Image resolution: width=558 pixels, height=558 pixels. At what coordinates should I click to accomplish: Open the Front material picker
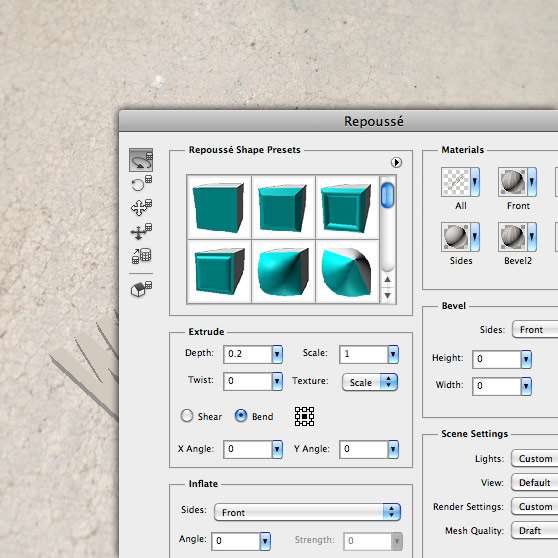517,182
